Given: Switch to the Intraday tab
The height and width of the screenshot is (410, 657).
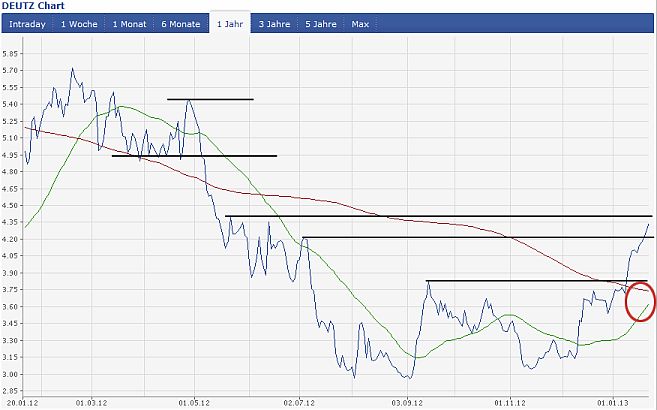Looking at the screenshot, I should [x=27, y=24].
